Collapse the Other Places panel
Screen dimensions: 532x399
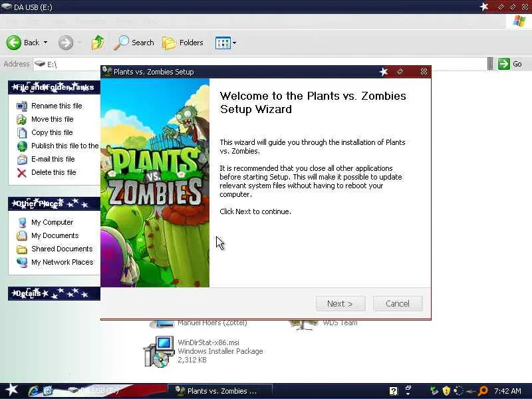coord(55,203)
